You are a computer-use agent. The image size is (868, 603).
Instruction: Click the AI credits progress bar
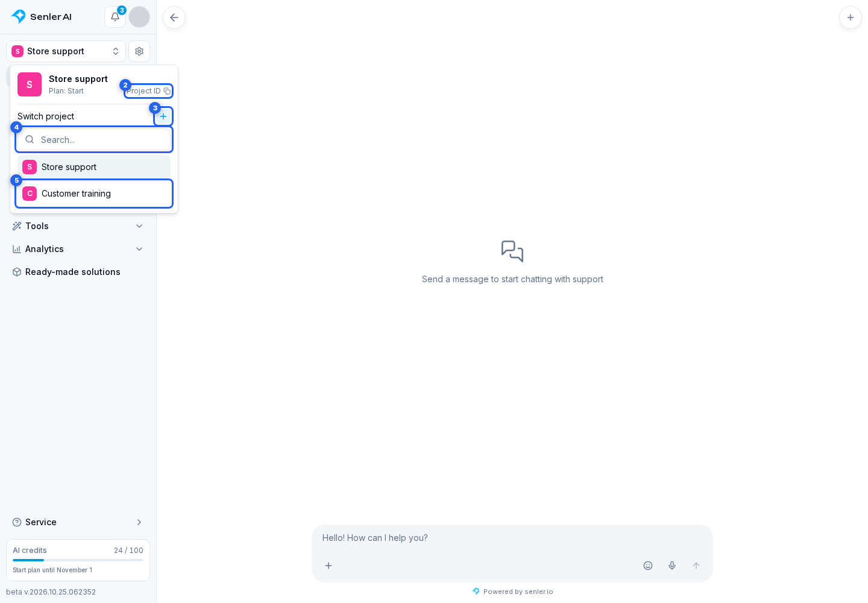coord(78,560)
